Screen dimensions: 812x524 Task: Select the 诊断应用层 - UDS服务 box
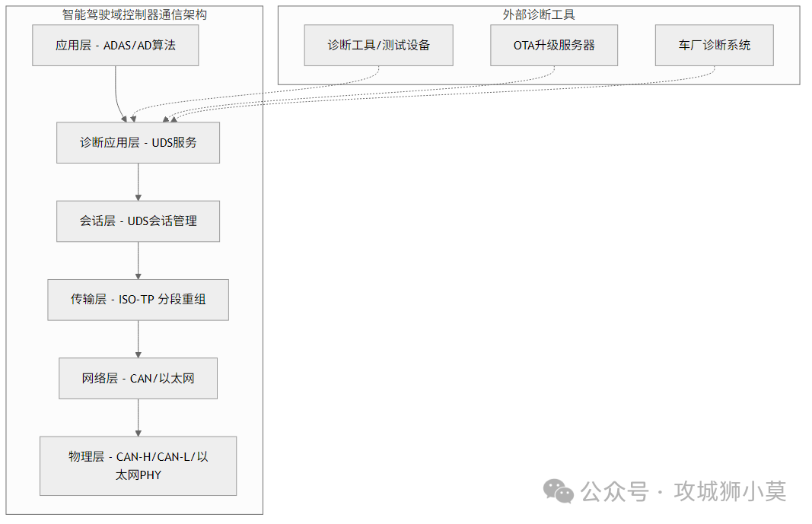pos(139,143)
